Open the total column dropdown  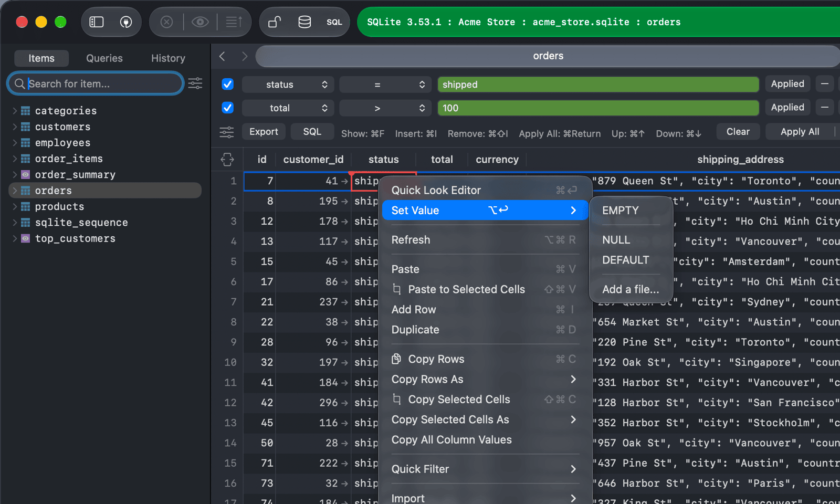(x=288, y=108)
